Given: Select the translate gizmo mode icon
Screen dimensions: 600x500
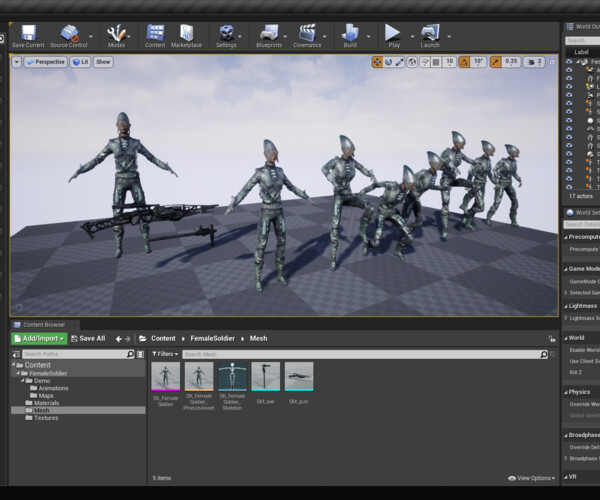Looking at the screenshot, I should pyautogui.click(x=377, y=62).
